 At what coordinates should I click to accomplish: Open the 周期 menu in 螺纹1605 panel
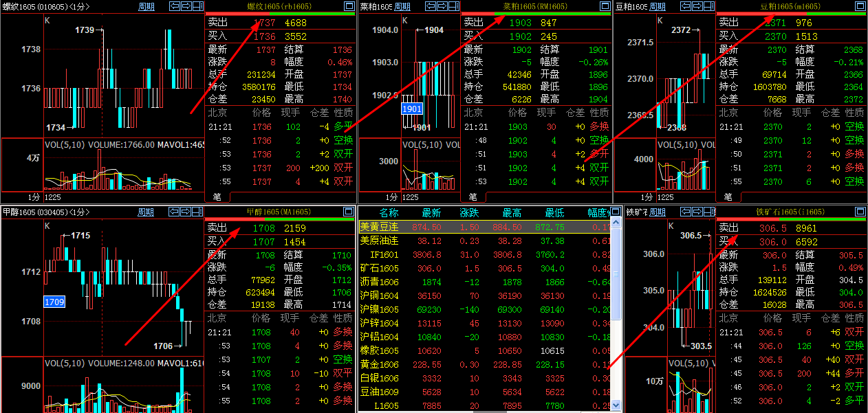pyautogui.click(x=147, y=5)
